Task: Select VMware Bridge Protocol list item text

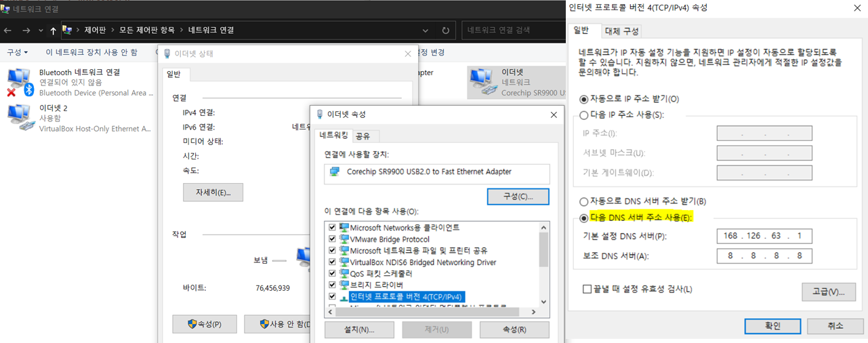Action: point(390,239)
